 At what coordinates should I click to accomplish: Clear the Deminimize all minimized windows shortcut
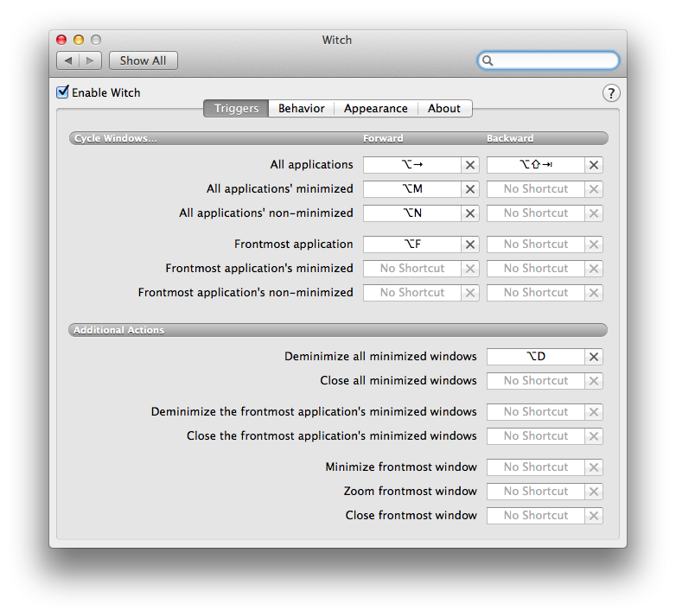click(594, 357)
